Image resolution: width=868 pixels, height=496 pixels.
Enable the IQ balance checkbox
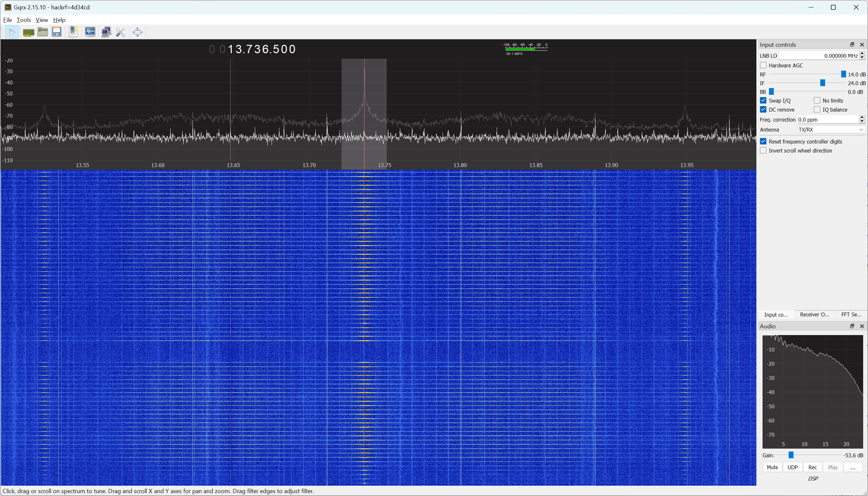click(x=817, y=110)
